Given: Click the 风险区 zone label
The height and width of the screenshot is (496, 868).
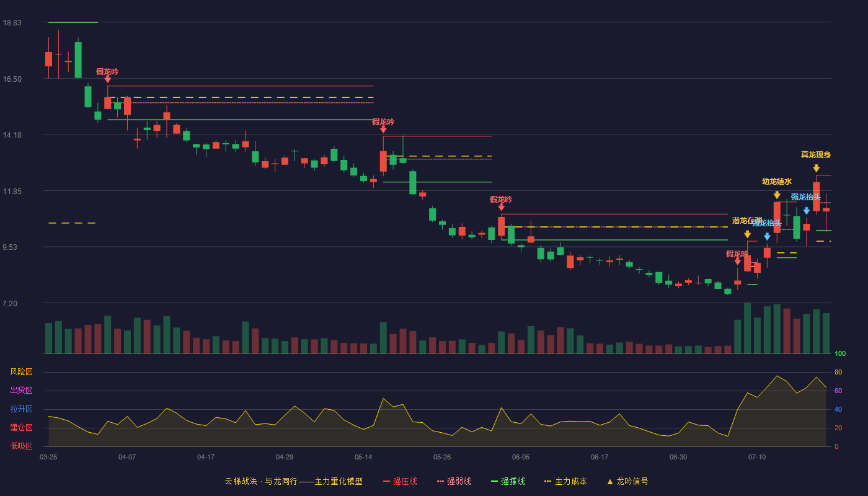Looking at the screenshot, I should 21,372.
